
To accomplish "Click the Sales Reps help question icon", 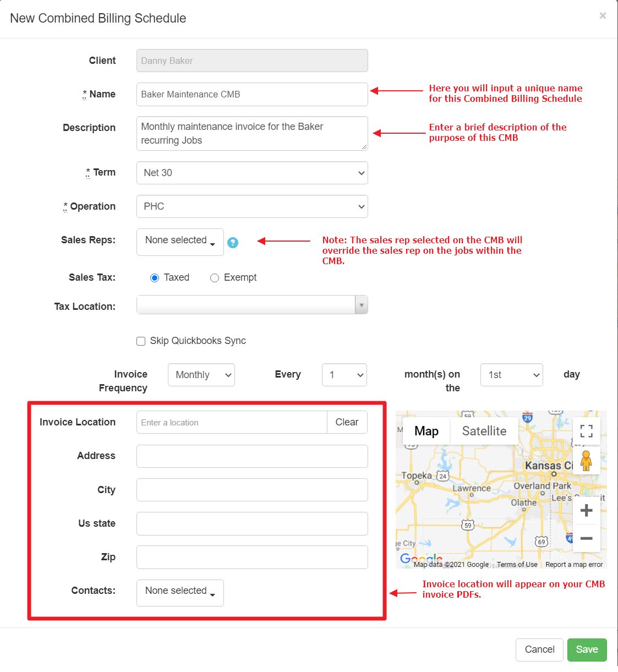I will coord(233,243).
